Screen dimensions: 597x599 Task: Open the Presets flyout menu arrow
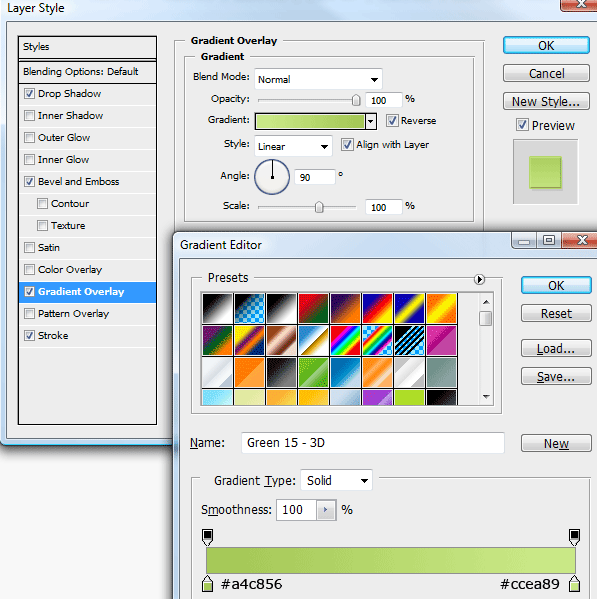click(x=479, y=279)
